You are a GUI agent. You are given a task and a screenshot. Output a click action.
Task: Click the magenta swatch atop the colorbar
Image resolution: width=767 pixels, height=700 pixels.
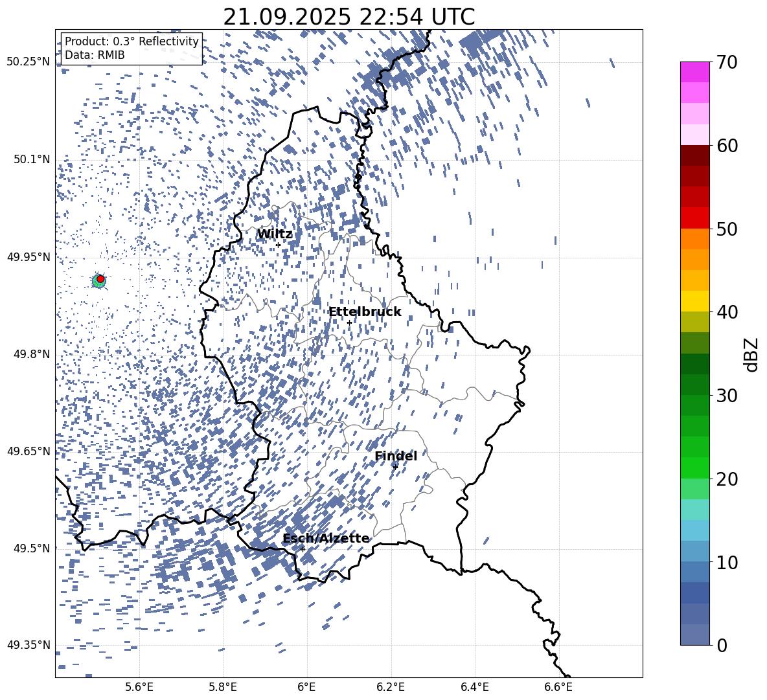[x=695, y=73]
